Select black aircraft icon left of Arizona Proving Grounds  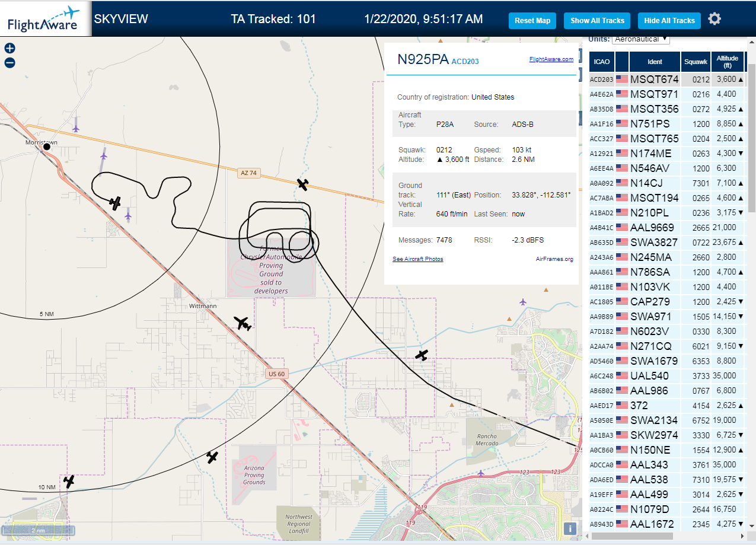point(212,457)
